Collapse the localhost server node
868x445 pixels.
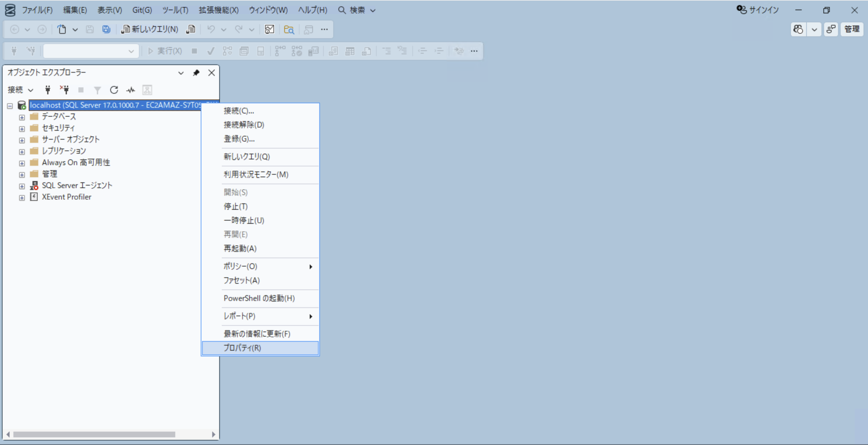point(10,106)
